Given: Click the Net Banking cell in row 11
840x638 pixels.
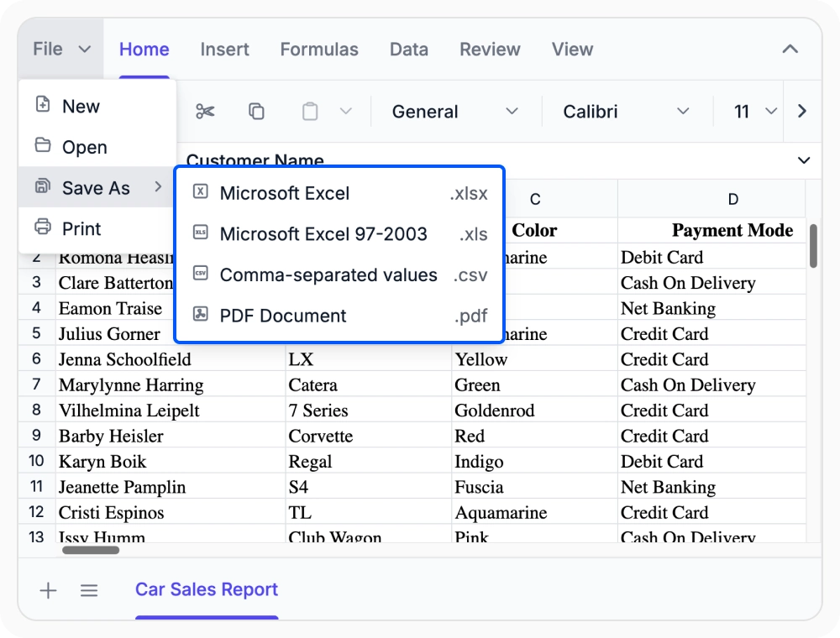Looking at the screenshot, I should (712, 487).
